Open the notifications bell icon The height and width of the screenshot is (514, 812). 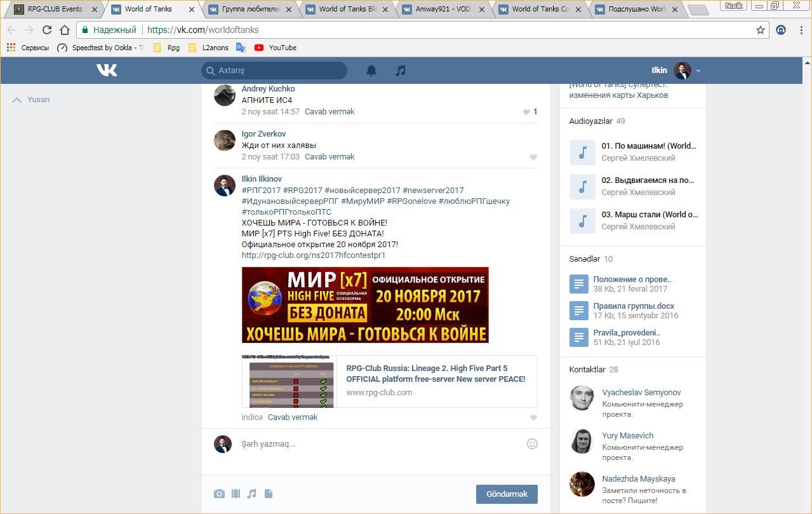pos(371,71)
